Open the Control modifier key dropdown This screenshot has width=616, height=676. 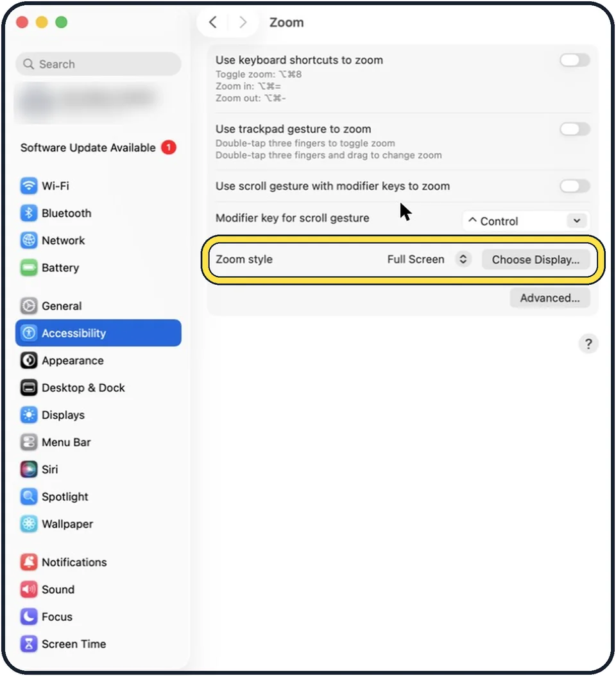coord(526,221)
